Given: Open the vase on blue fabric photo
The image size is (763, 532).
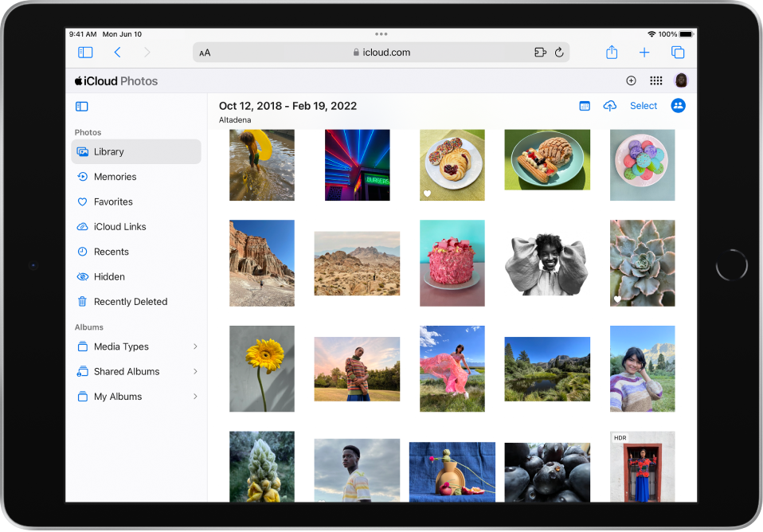Looking at the screenshot, I should [x=452, y=472].
